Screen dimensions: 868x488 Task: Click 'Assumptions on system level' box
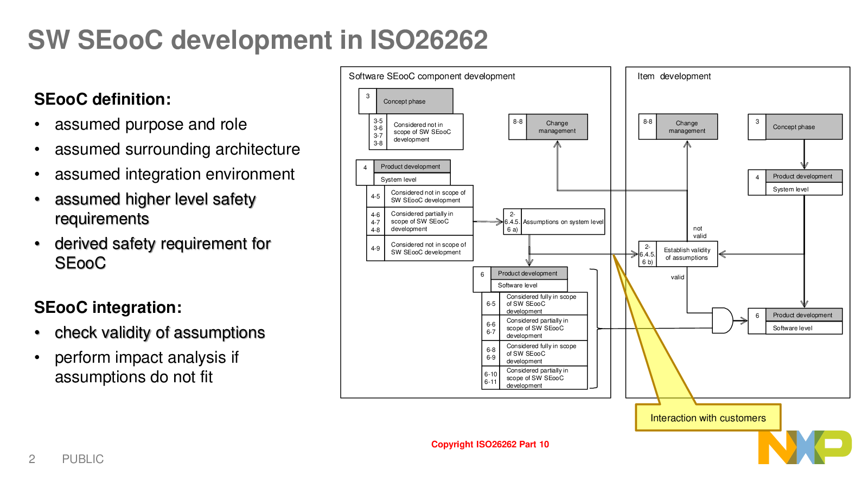click(554, 222)
